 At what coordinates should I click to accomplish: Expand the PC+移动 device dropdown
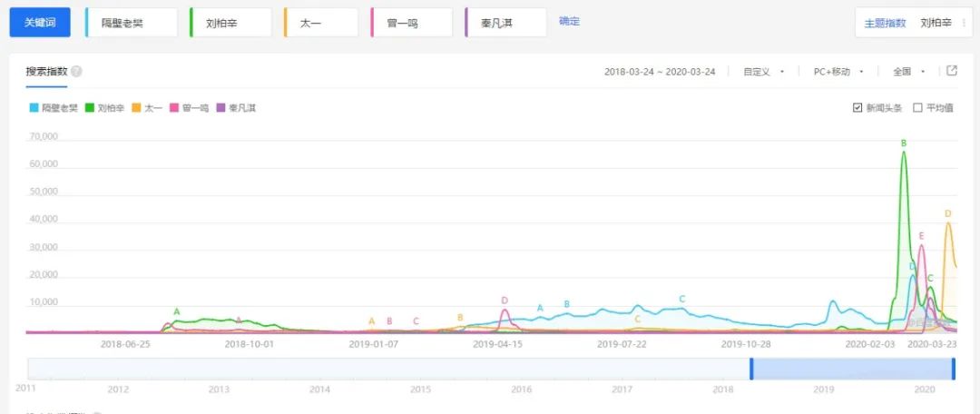pyautogui.click(x=837, y=72)
